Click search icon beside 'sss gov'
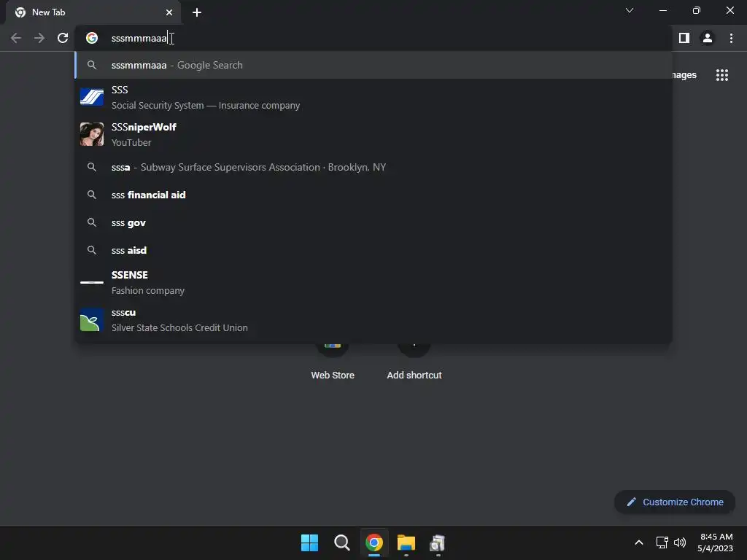Screen dimensions: 747x560 pos(92,222)
